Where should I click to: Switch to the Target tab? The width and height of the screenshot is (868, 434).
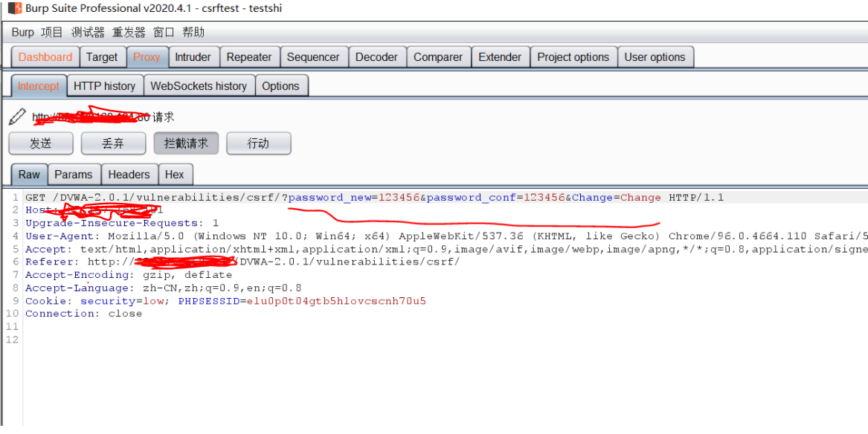pyautogui.click(x=103, y=57)
